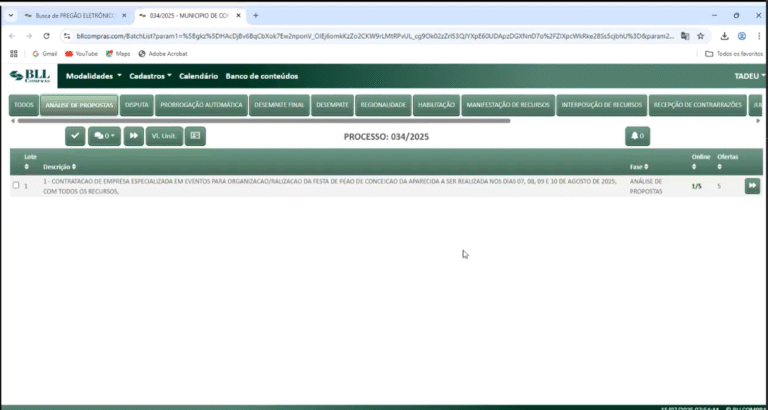
Task: Open the Manifestação de Recursos tab
Action: (x=508, y=105)
